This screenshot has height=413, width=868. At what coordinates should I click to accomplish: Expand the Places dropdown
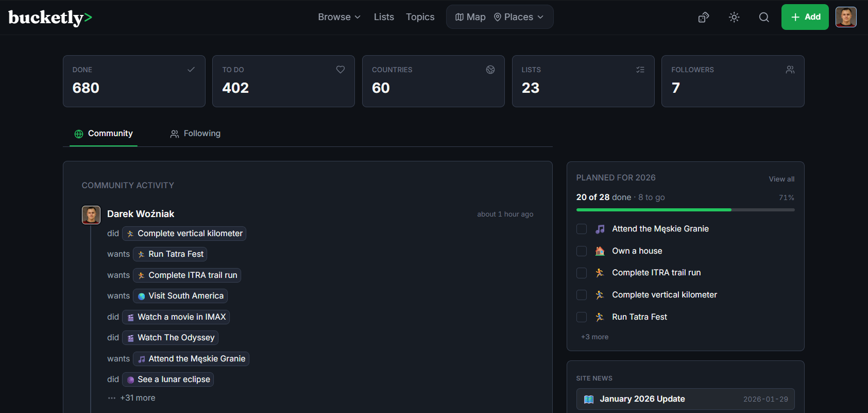pyautogui.click(x=519, y=17)
